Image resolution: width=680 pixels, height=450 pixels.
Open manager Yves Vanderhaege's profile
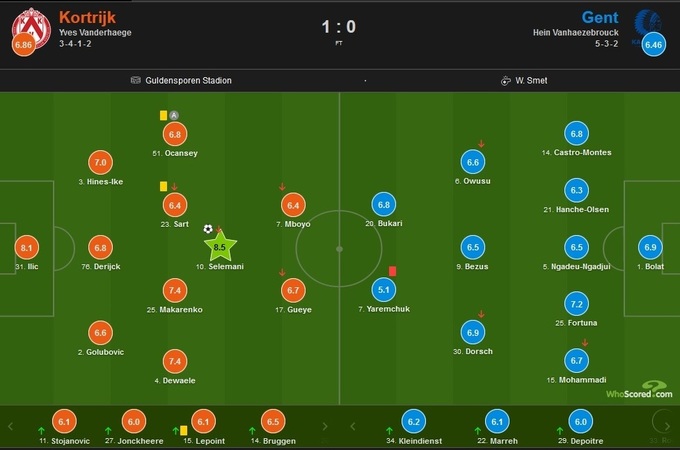pyautogui.click(x=95, y=32)
